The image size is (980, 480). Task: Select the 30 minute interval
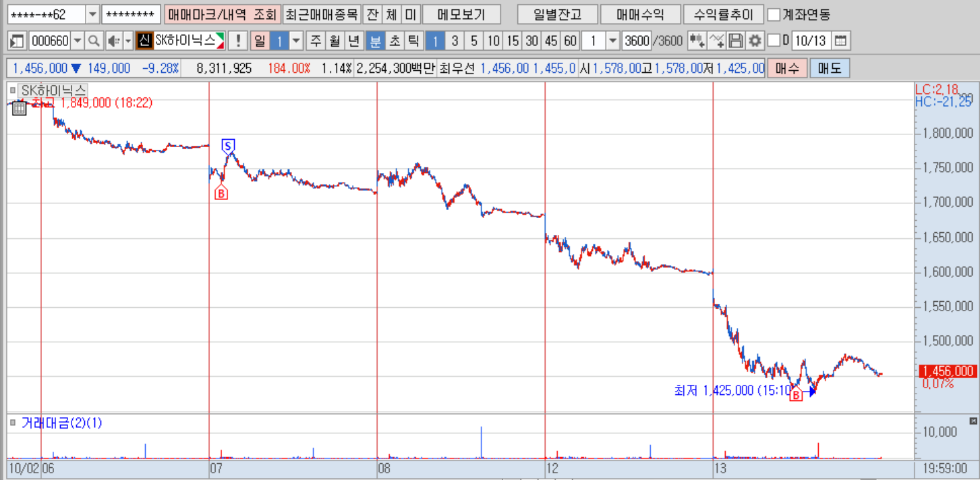(x=532, y=41)
